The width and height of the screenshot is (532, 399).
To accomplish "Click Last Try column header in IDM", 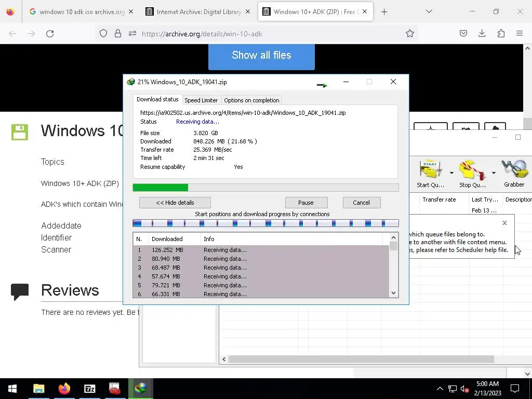I will pyautogui.click(x=485, y=199).
